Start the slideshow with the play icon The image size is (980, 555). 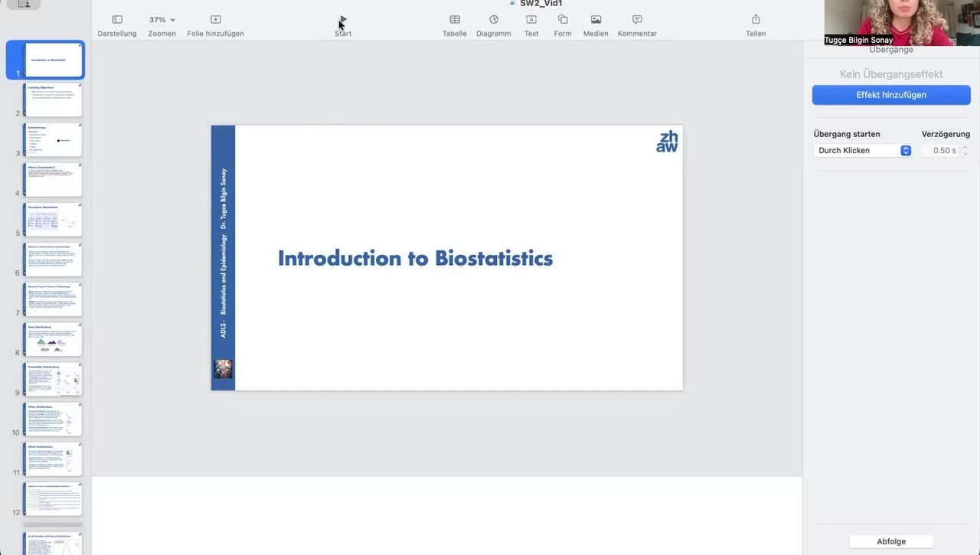point(343,20)
